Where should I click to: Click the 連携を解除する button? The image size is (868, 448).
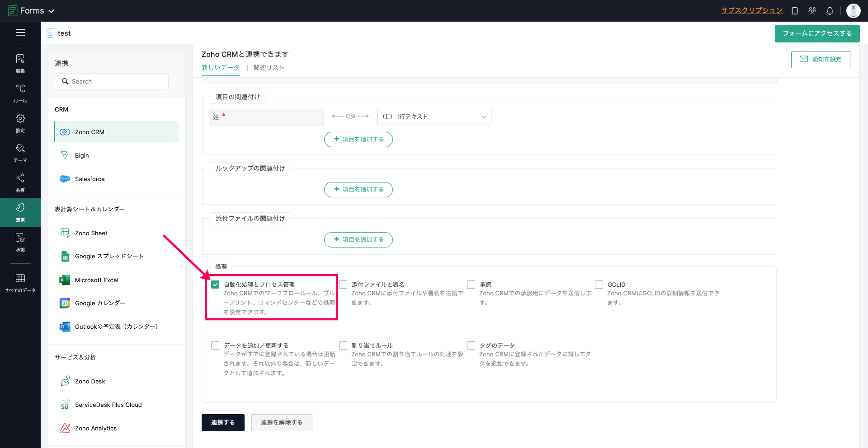point(282,423)
